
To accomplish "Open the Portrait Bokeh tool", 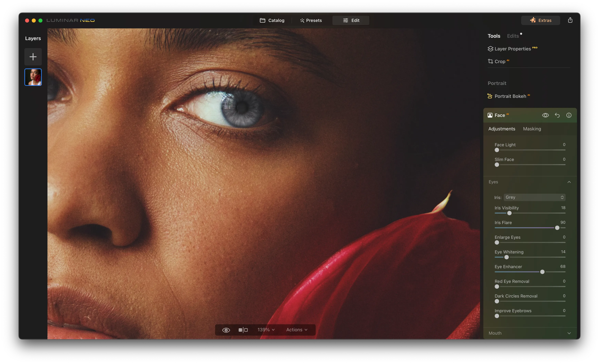I will (x=510, y=96).
